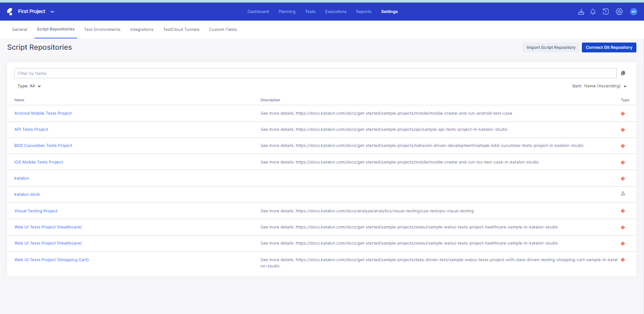Screen dimensions: 644x314
Task: Click the Visual Testing Project description text
Action: [x=367, y=211]
